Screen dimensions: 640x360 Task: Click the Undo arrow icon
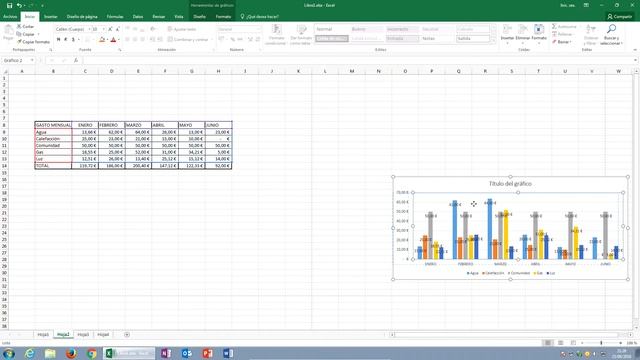pos(19,5)
